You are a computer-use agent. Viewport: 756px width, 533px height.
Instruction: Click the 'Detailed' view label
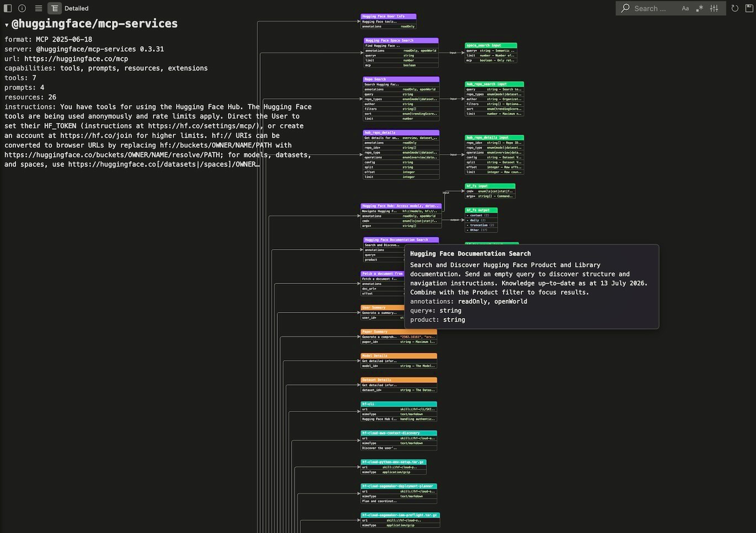coord(76,8)
